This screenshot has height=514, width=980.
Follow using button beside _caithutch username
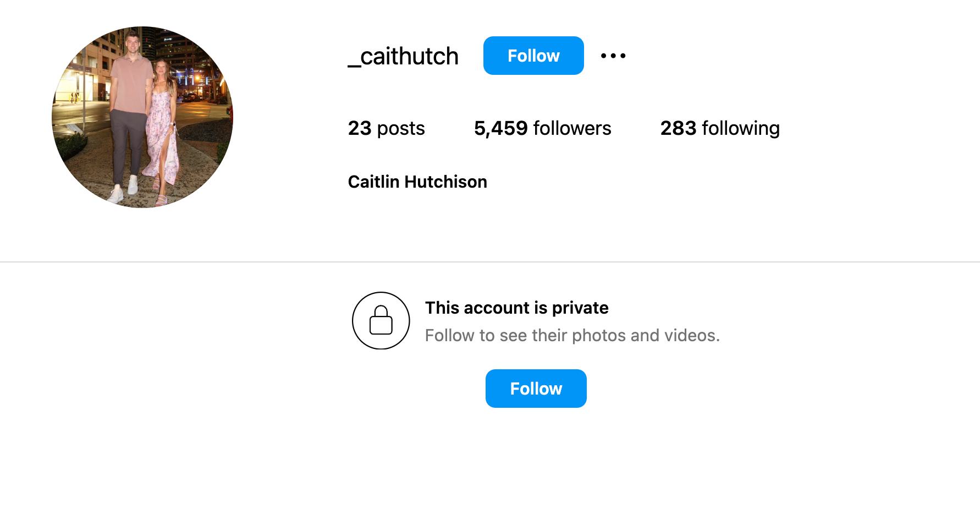[x=533, y=56]
